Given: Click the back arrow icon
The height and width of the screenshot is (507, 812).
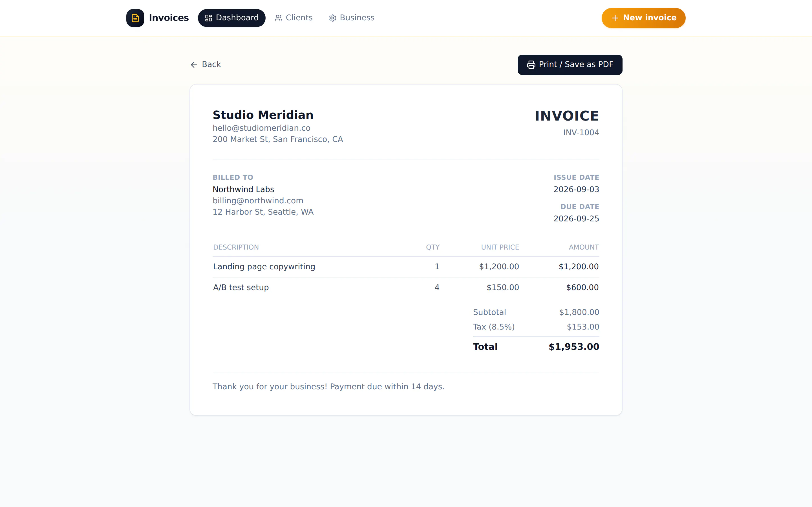Looking at the screenshot, I should point(194,65).
